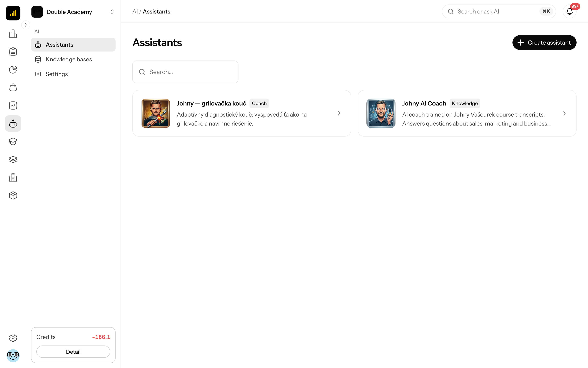Open the user avatar with glasses
The height and width of the screenshot is (368, 588).
[13, 356]
